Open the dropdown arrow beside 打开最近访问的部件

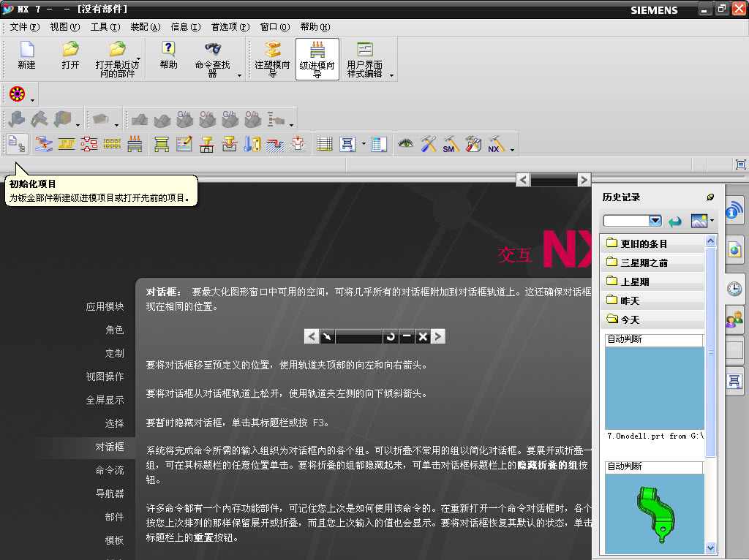tap(138, 59)
